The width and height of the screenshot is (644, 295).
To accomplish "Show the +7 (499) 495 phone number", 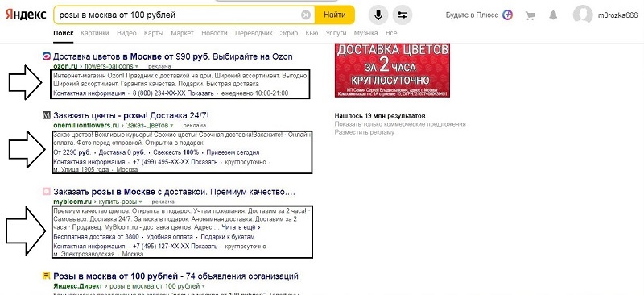I will click(175, 162).
